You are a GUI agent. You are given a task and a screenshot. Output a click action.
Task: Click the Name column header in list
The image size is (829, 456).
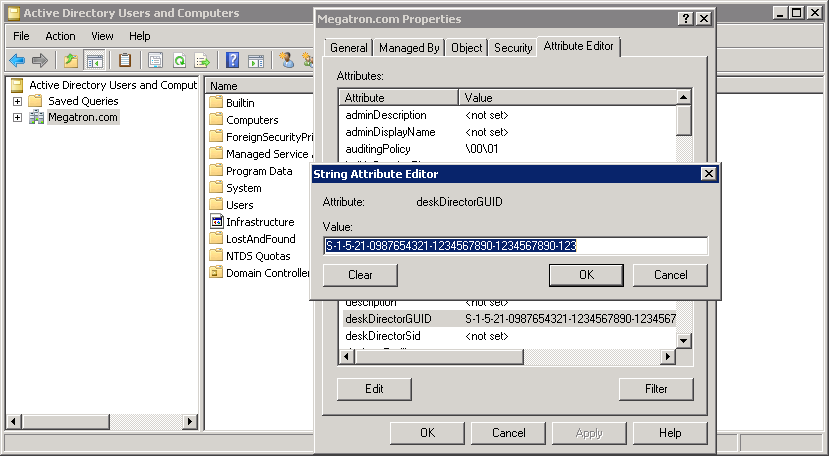pyautogui.click(x=260, y=86)
